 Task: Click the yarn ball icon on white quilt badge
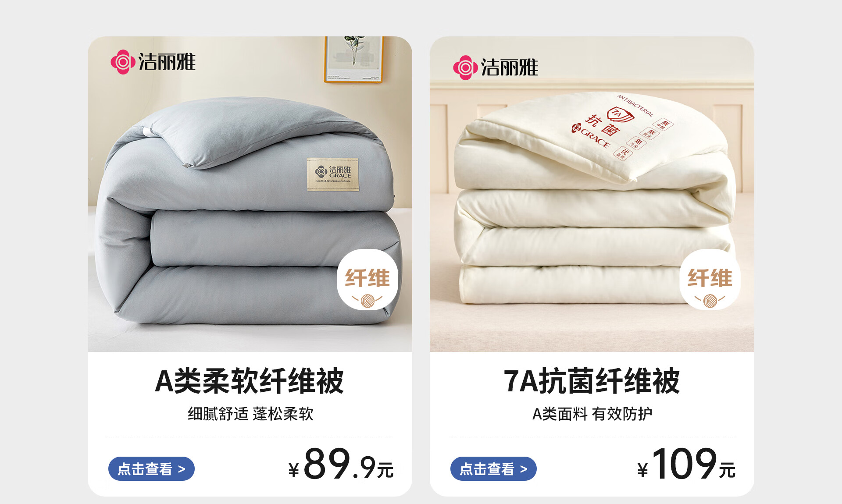pyautogui.click(x=710, y=301)
